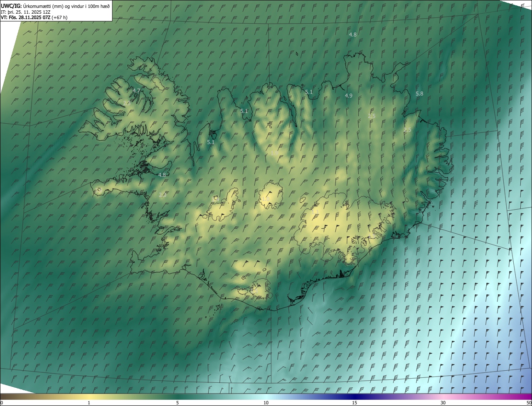Click the 4.9 value in northeast Iceland
Screen dimensions: 532x406
pyautogui.click(x=349, y=95)
